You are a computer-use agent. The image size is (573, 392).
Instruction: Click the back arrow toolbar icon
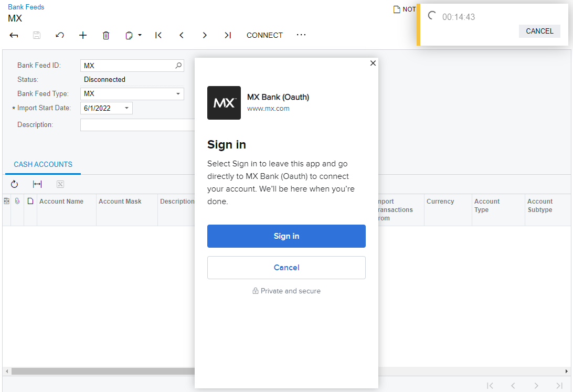click(x=14, y=35)
